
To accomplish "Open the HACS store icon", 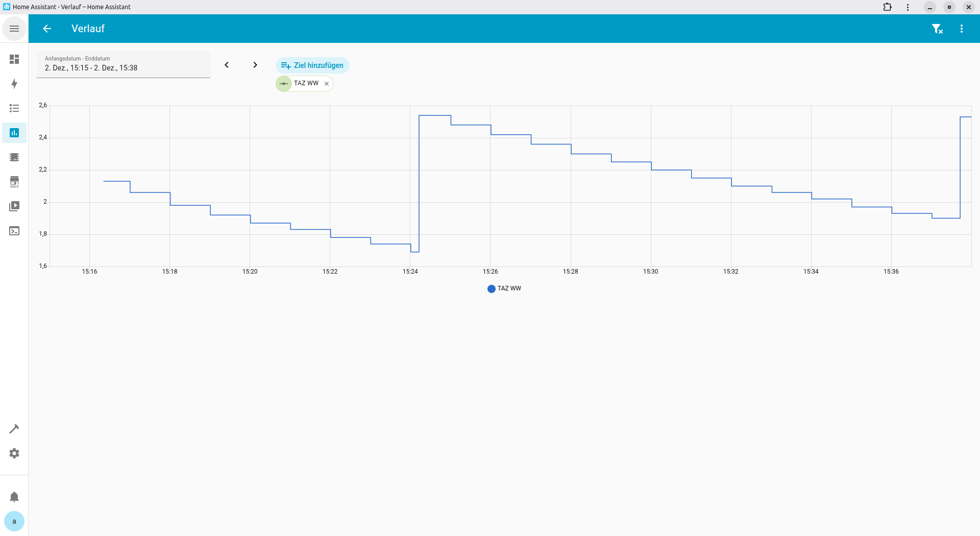I will (x=14, y=182).
